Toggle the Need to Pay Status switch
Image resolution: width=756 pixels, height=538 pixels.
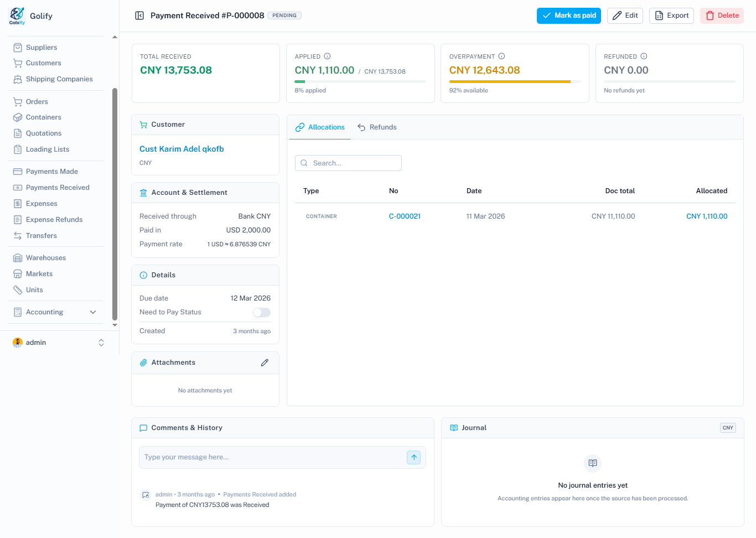point(262,313)
